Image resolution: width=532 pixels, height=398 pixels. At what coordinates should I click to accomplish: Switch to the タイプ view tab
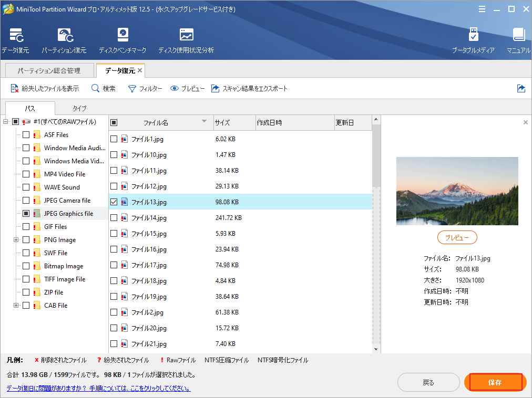[x=79, y=108]
